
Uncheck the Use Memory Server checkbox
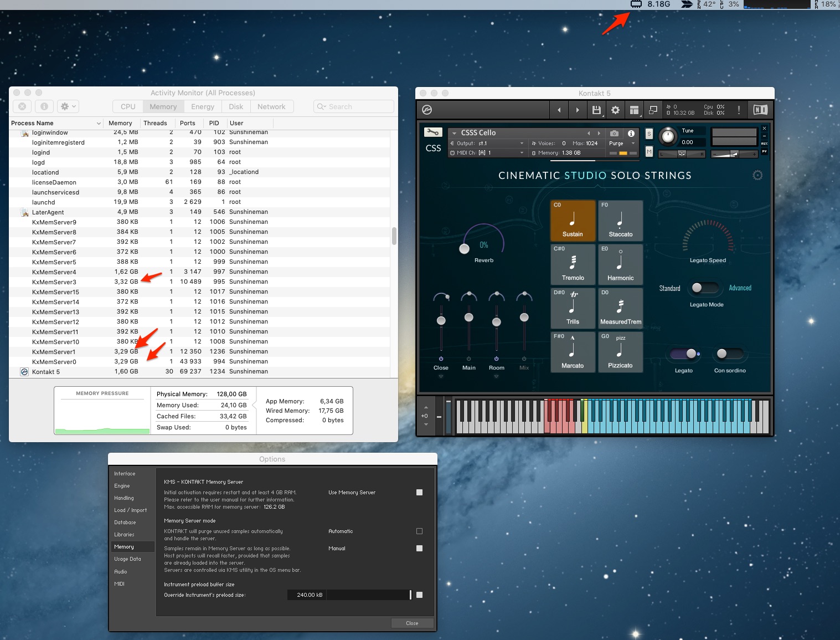click(419, 492)
